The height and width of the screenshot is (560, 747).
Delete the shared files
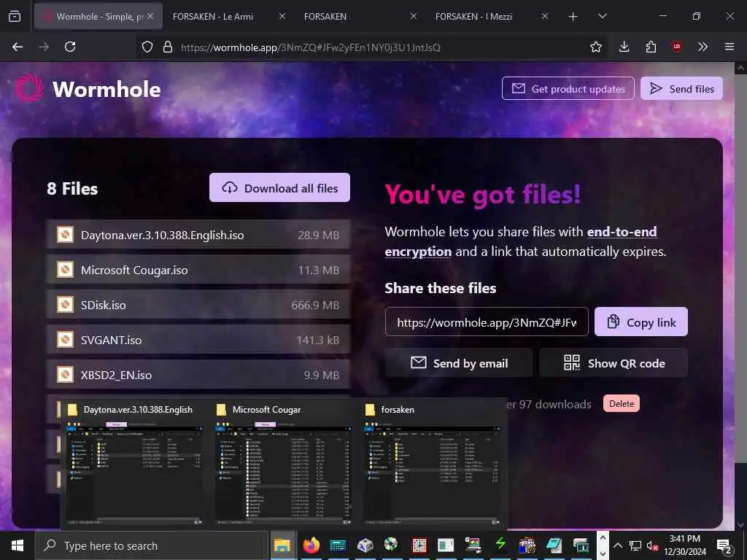(x=622, y=403)
